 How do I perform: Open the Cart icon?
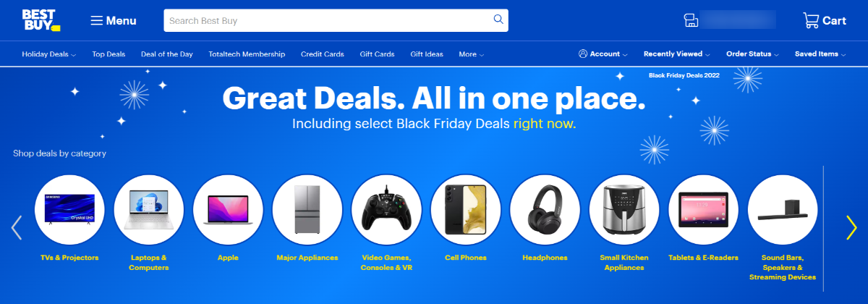811,20
